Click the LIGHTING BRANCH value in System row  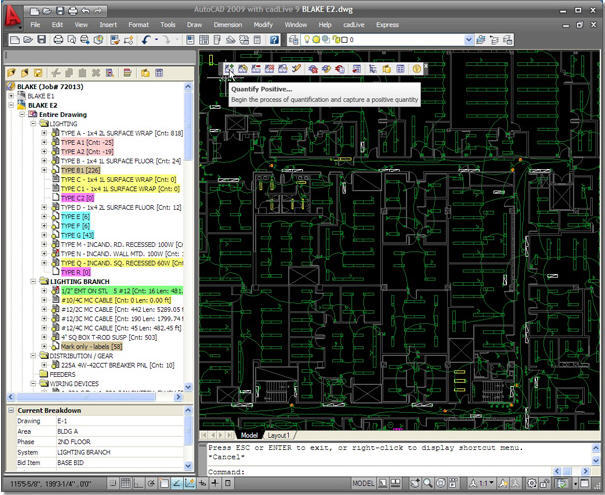click(x=84, y=452)
